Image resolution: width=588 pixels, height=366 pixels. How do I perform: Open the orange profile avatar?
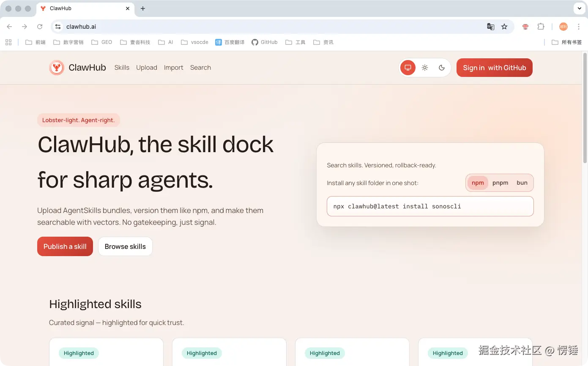pos(563,27)
